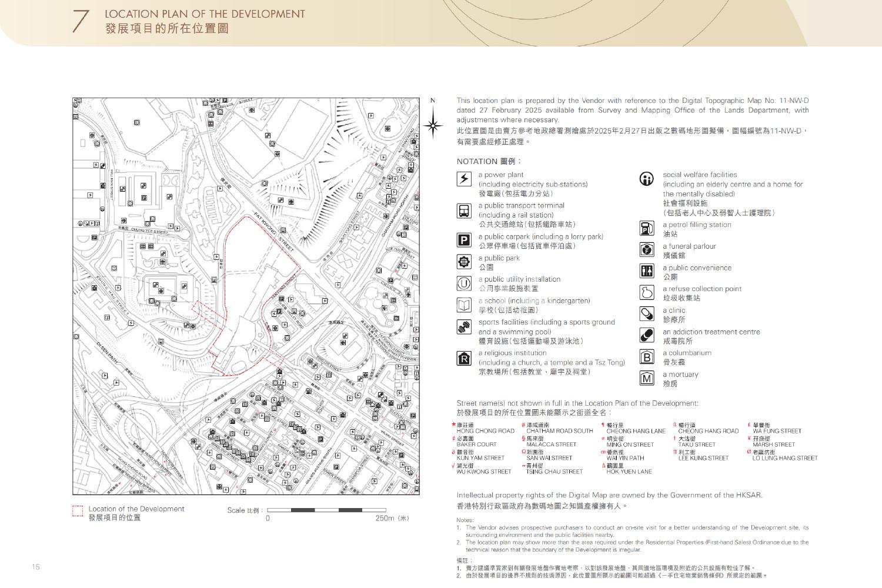Click 'SAN WAI STREET' in the street name list
The width and height of the screenshot is (882, 588).
coord(549,458)
